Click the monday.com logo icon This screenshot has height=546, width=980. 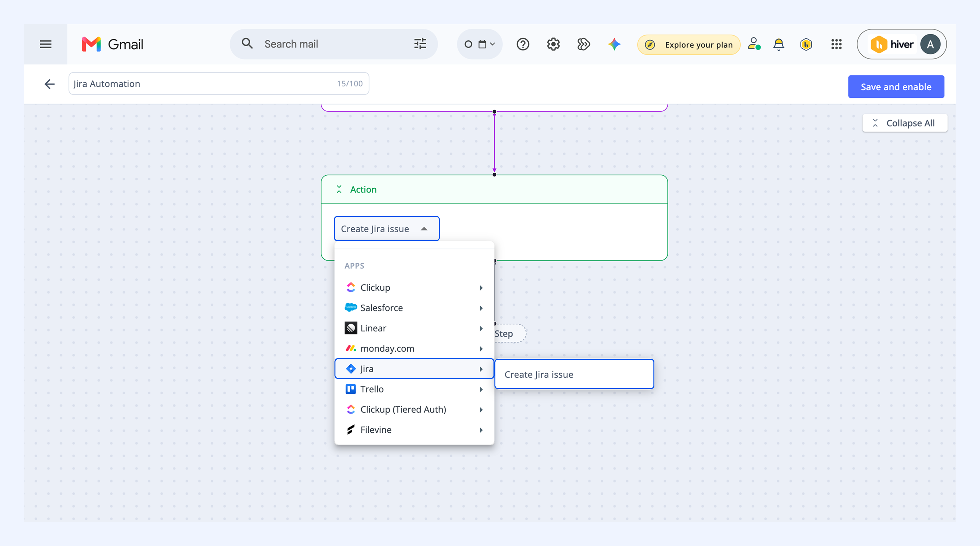tap(351, 348)
